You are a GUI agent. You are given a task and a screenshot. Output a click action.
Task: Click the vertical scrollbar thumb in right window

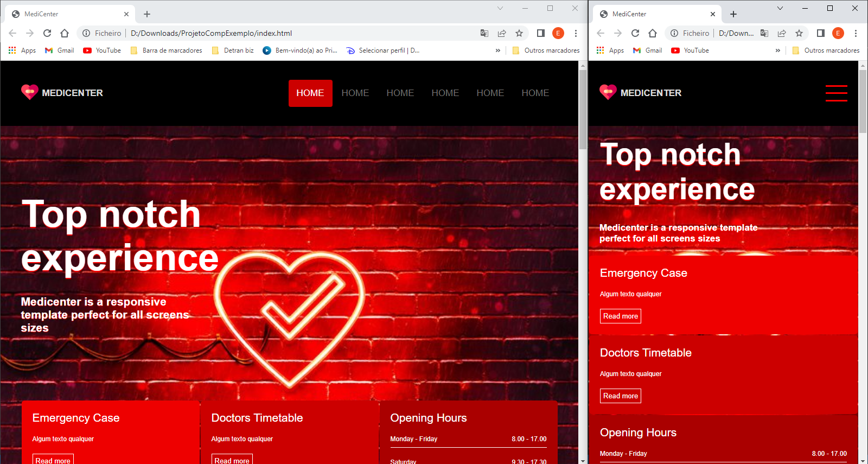[x=863, y=101]
